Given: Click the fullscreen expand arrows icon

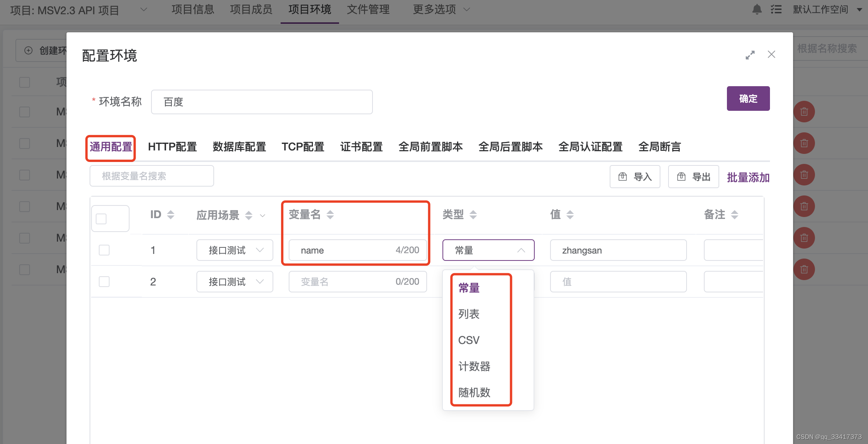Looking at the screenshot, I should click(x=750, y=55).
